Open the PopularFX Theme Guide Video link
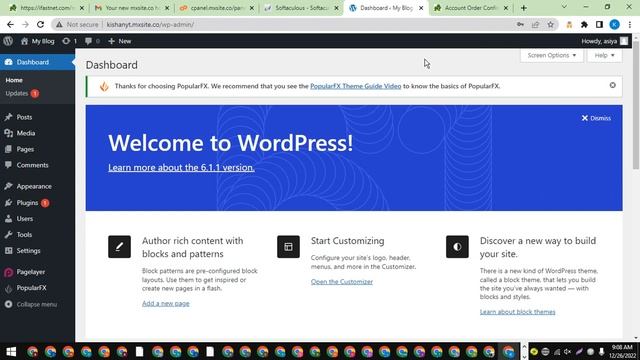 (356, 86)
